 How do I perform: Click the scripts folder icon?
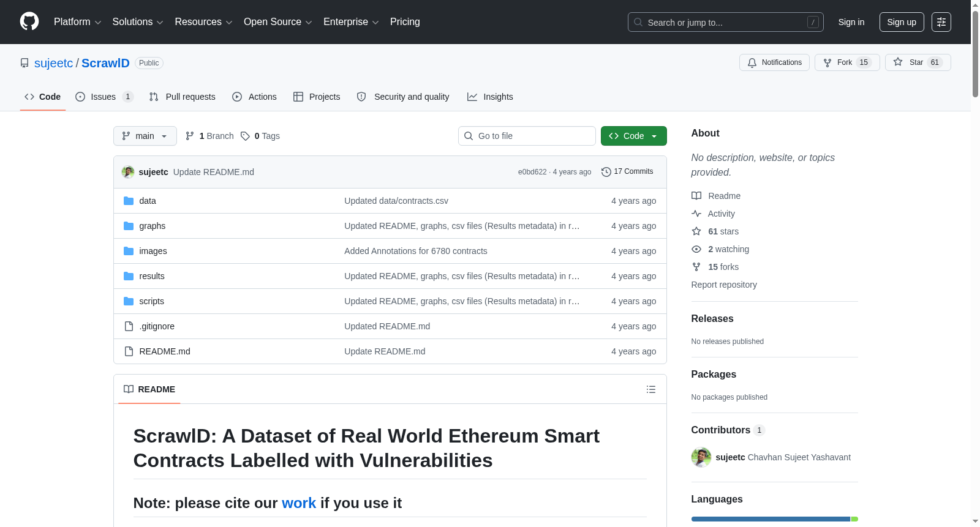click(x=129, y=301)
